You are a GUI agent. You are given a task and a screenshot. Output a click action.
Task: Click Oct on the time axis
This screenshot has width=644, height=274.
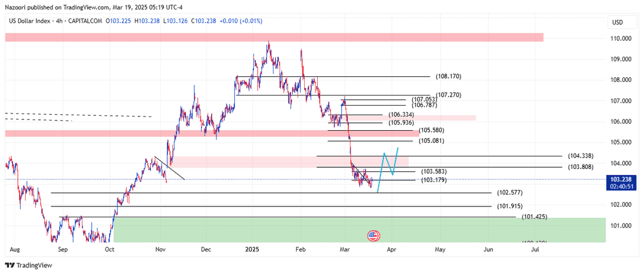pos(109,250)
